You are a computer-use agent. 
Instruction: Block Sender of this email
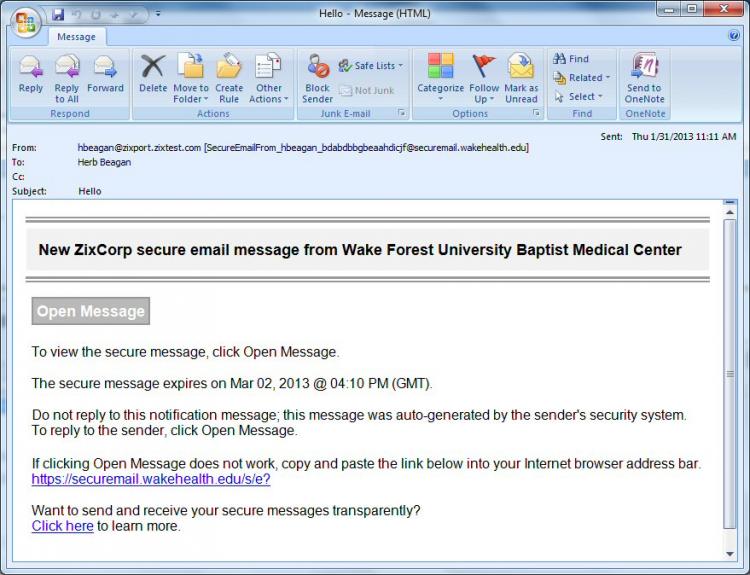click(318, 79)
